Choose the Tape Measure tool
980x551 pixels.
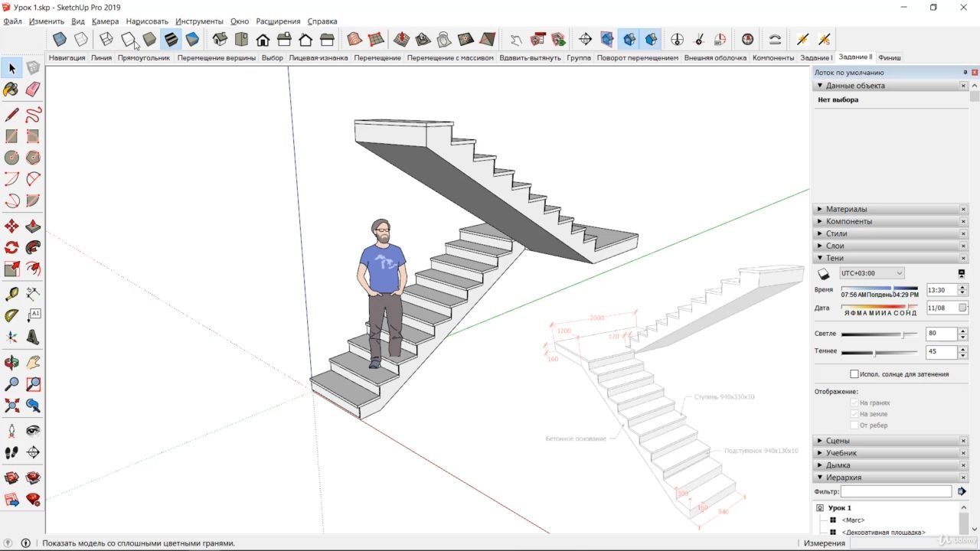tap(11, 294)
